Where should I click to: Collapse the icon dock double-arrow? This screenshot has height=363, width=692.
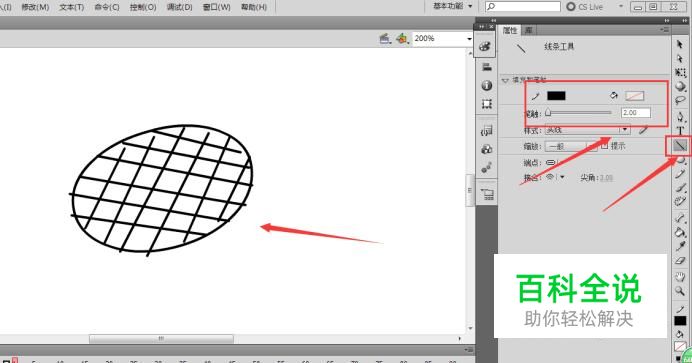coord(493,20)
